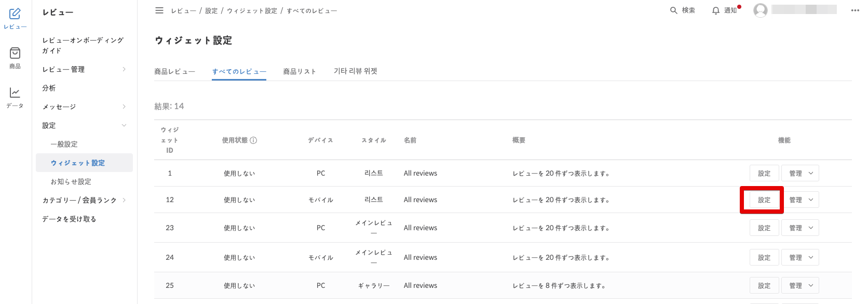Viewport: 868px width, 304px height.
Task: Click the Settings breadcrumb link
Action: click(x=211, y=11)
